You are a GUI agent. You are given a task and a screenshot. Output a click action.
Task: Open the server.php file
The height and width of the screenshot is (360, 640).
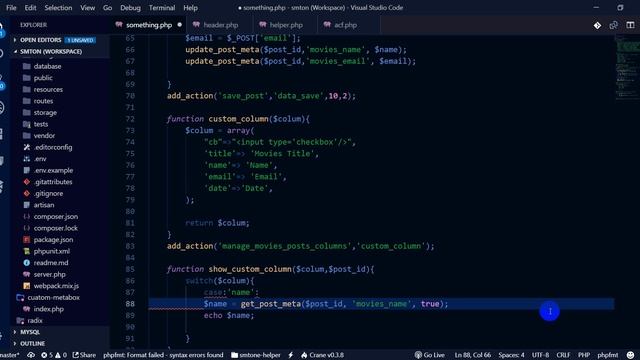click(x=49, y=274)
